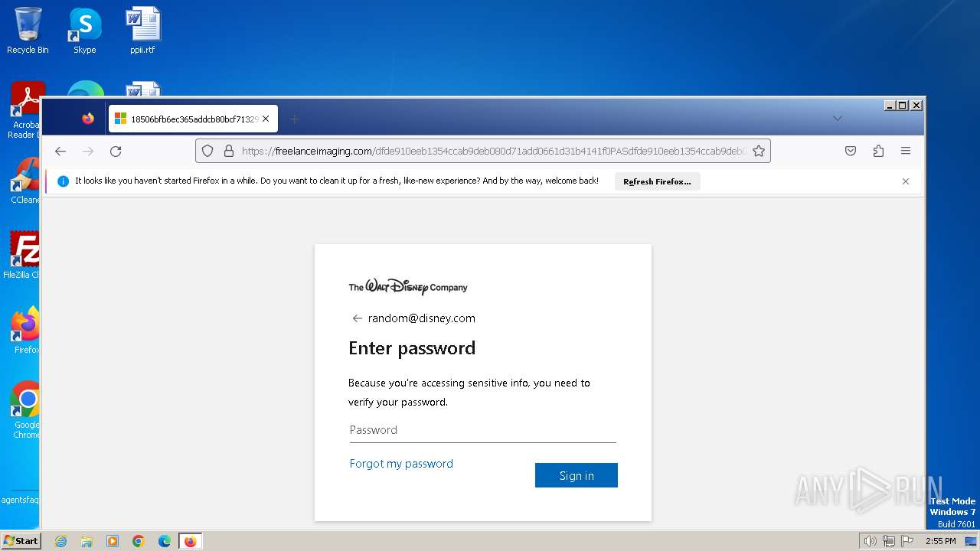This screenshot has height=551, width=980.
Task: Open Forgot my password link
Action: (401, 464)
